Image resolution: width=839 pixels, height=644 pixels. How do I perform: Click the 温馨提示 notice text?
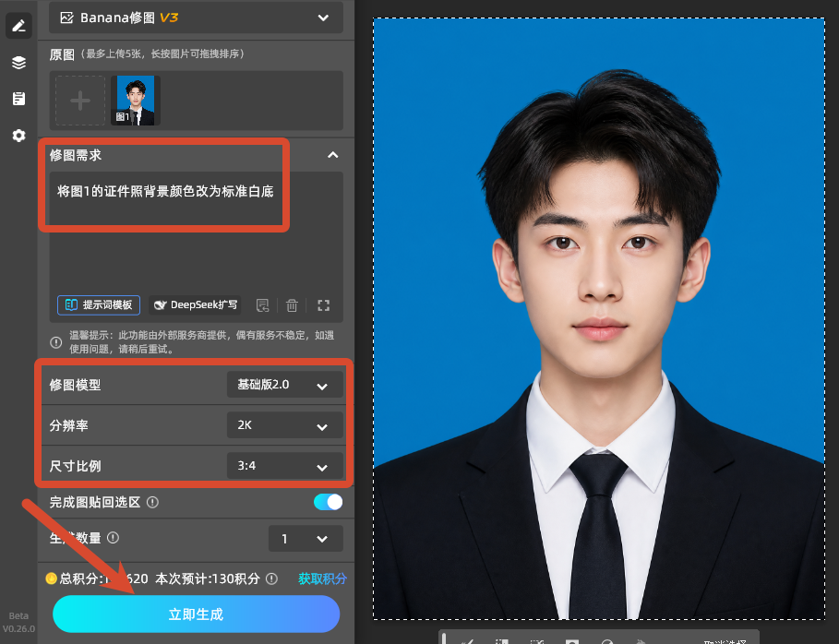[202, 341]
